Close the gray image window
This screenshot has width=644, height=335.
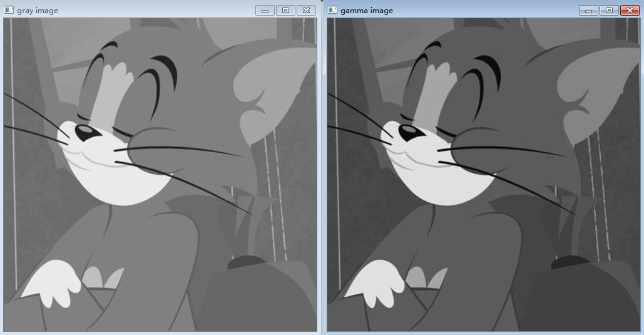click(306, 10)
